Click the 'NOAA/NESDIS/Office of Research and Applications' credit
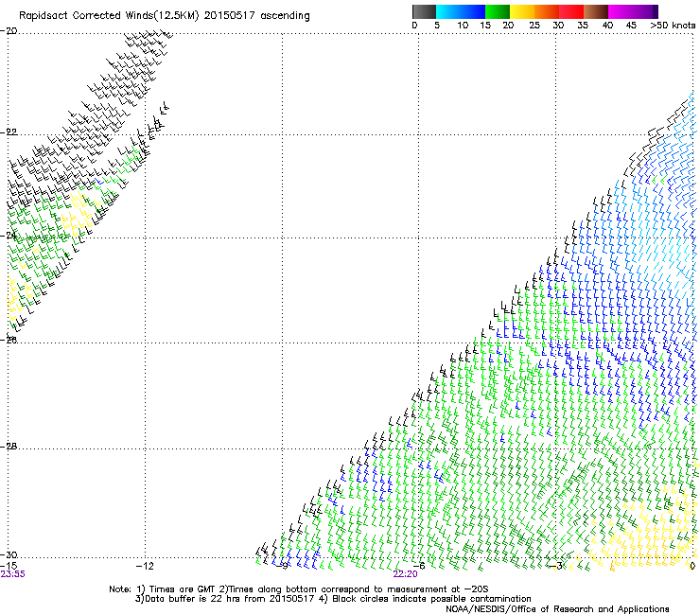The height and width of the screenshot is (615, 700). tap(557, 609)
